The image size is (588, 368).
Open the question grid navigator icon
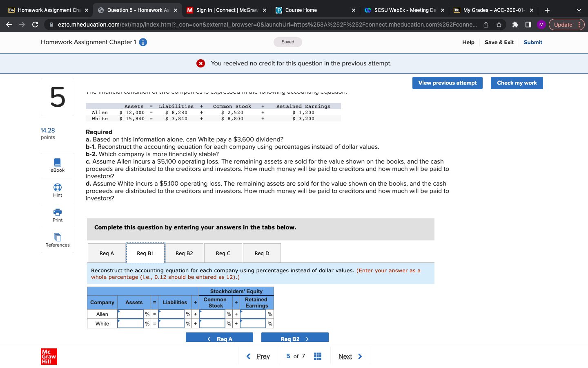pyautogui.click(x=318, y=356)
